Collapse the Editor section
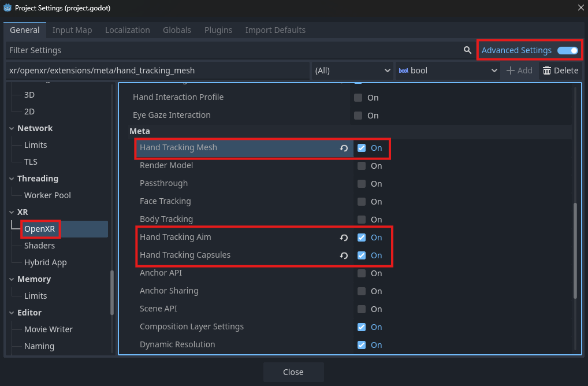588x386 pixels. (12, 313)
